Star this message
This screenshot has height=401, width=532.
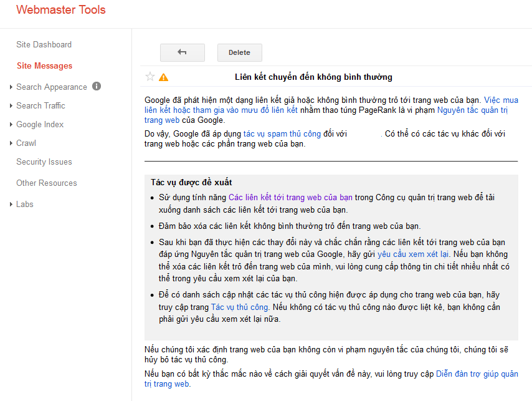click(x=150, y=77)
